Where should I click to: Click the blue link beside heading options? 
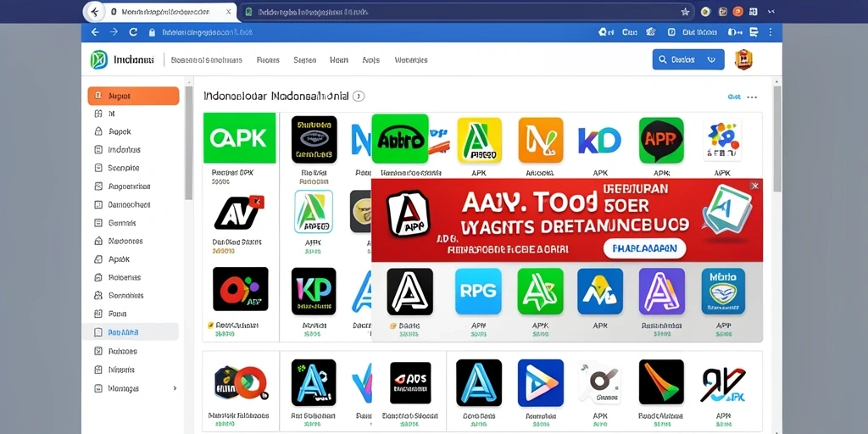point(734,97)
